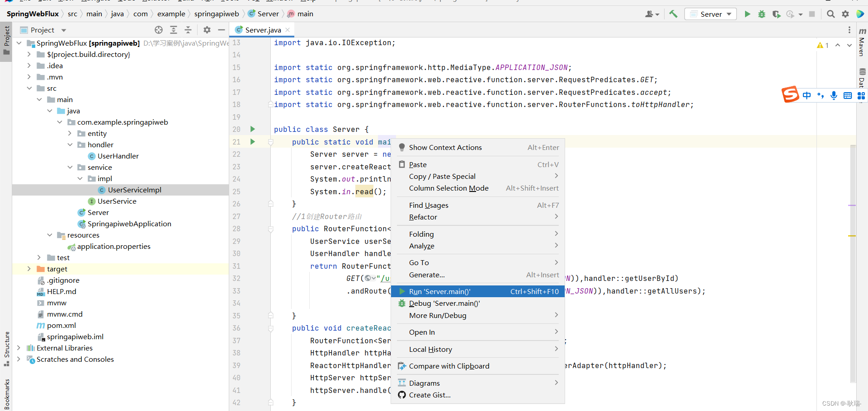Select opened file locate target icon
The width and height of the screenshot is (868, 411).
[159, 30]
